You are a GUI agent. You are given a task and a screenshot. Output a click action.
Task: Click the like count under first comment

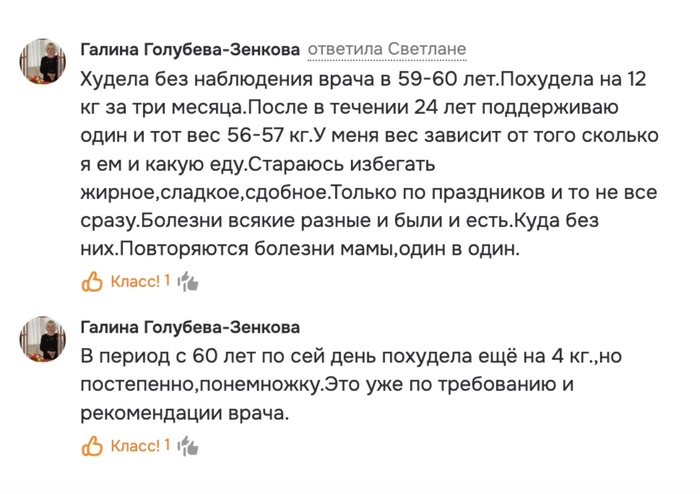(x=167, y=281)
